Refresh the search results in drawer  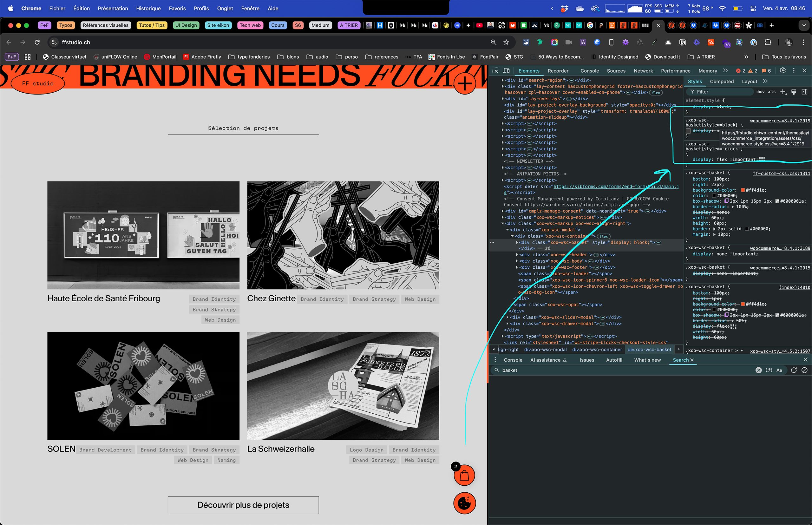794,370
